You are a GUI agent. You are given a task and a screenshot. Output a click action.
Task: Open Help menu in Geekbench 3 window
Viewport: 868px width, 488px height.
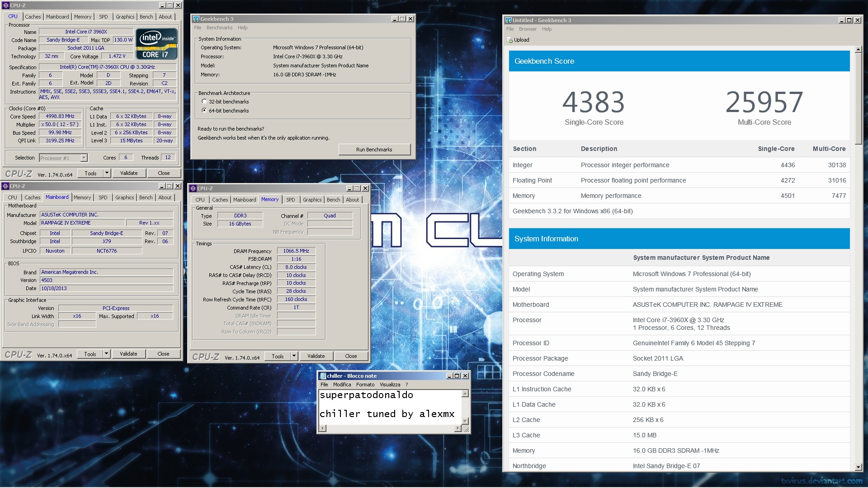tap(243, 28)
